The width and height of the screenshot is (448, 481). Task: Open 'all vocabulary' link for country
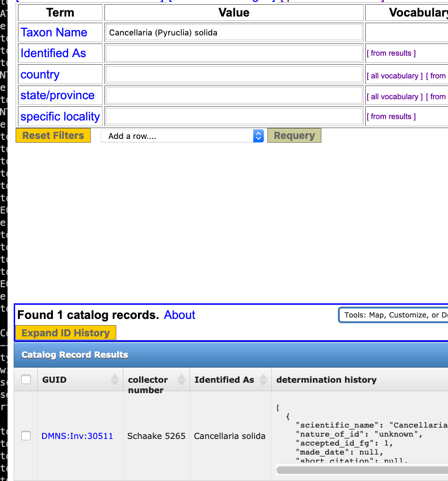click(395, 76)
